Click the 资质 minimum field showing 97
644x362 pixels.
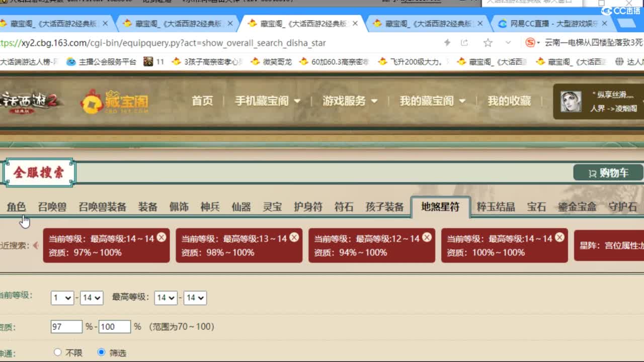[x=66, y=327]
